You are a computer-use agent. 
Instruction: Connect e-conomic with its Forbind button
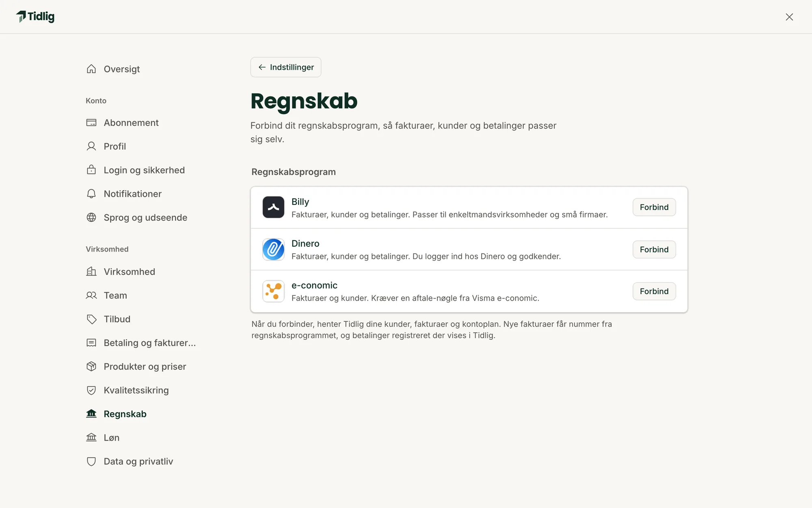click(654, 291)
